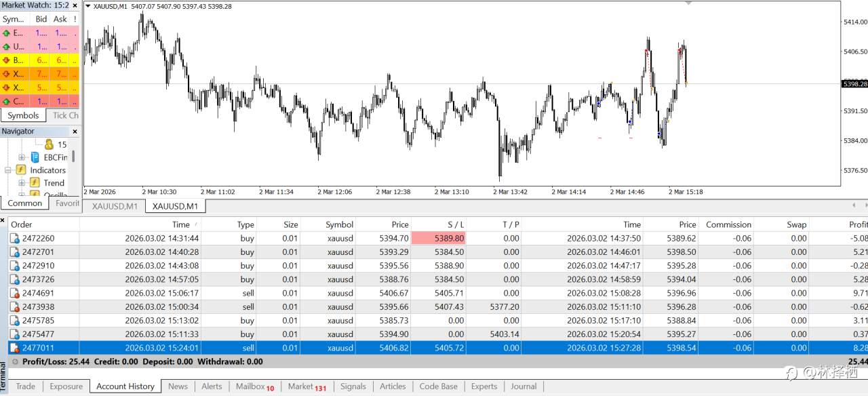Click the 5398.28 current price label
This screenshot has width=868, height=396.
(854, 83)
